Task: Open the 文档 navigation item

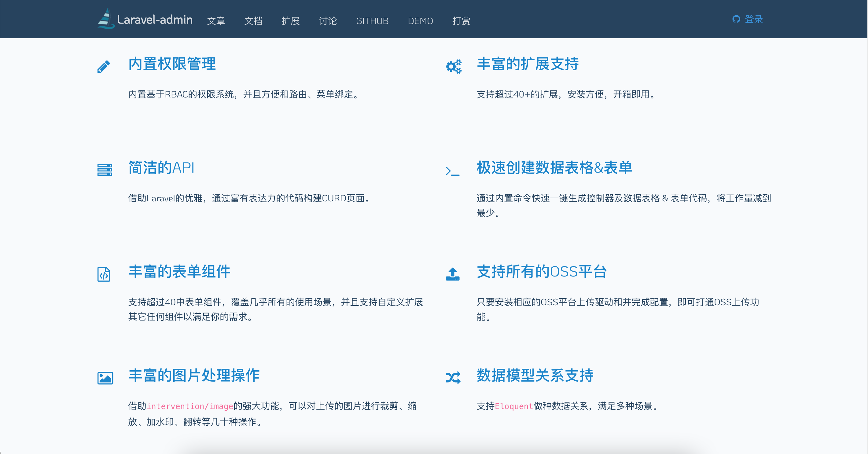Action: point(253,21)
